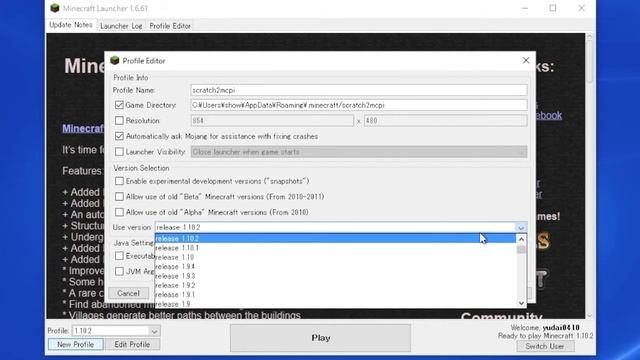Select release 1.10 in version list

point(335,257)
